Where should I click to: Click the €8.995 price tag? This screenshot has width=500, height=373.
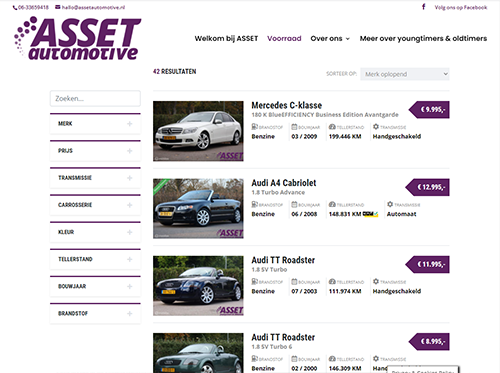[429, 342]
